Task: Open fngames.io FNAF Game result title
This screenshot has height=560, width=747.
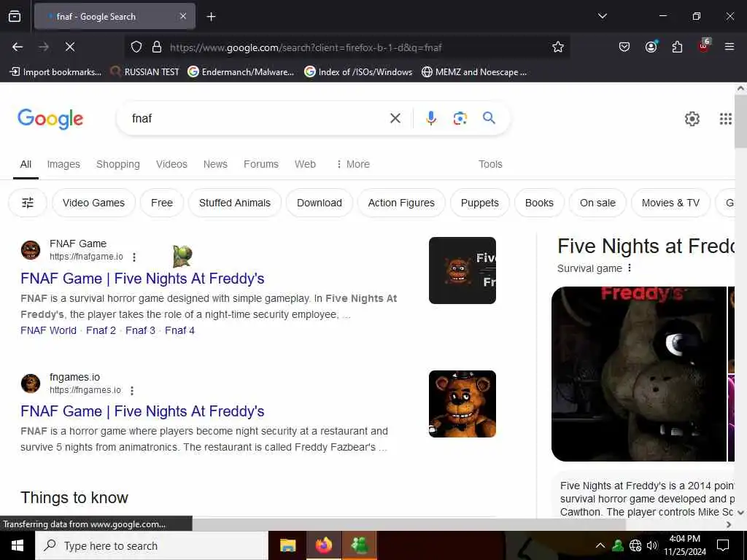Action: coord(142,411)
